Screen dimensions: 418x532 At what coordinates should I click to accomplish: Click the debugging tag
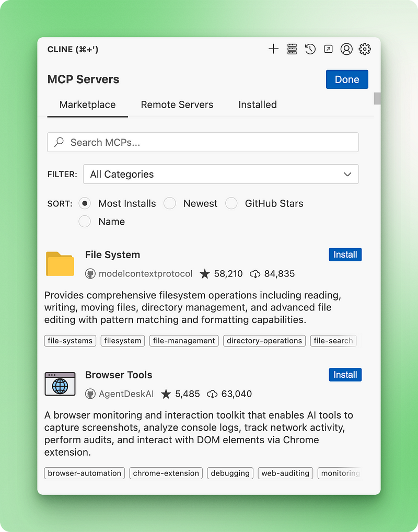[230, 473]
